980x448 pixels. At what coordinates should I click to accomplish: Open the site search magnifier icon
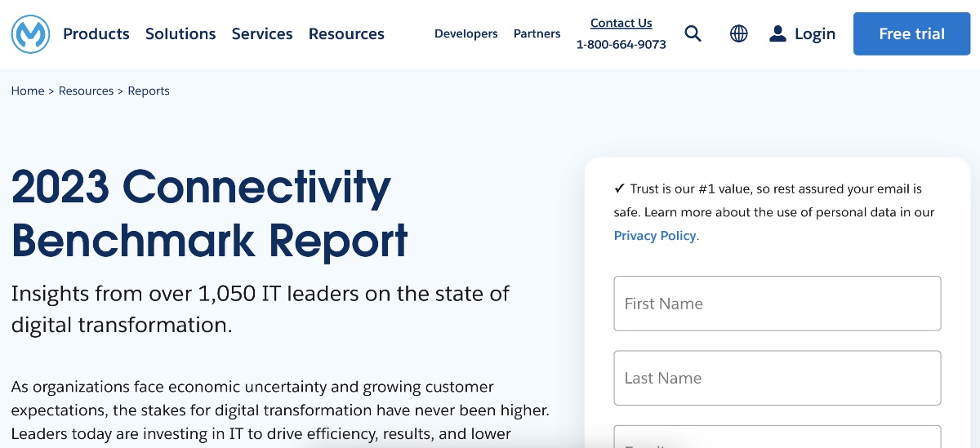click(693, 33)
